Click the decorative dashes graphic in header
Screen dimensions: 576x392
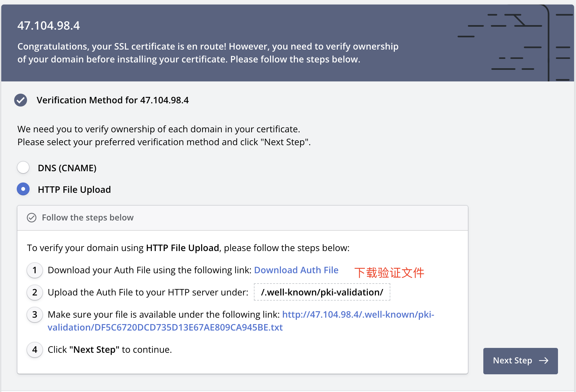click(515, 42)
